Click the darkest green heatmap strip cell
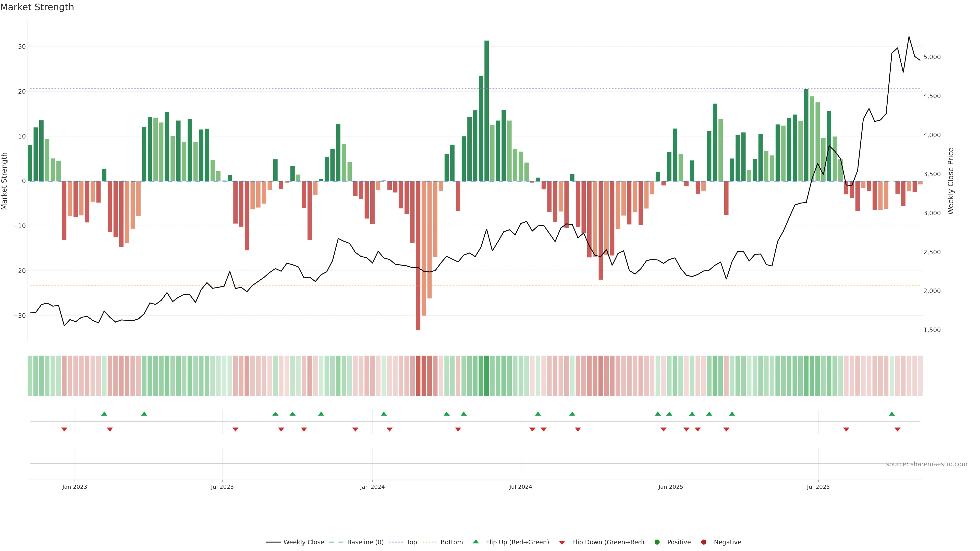The image size is (980, 551). [x=487, y=375]
